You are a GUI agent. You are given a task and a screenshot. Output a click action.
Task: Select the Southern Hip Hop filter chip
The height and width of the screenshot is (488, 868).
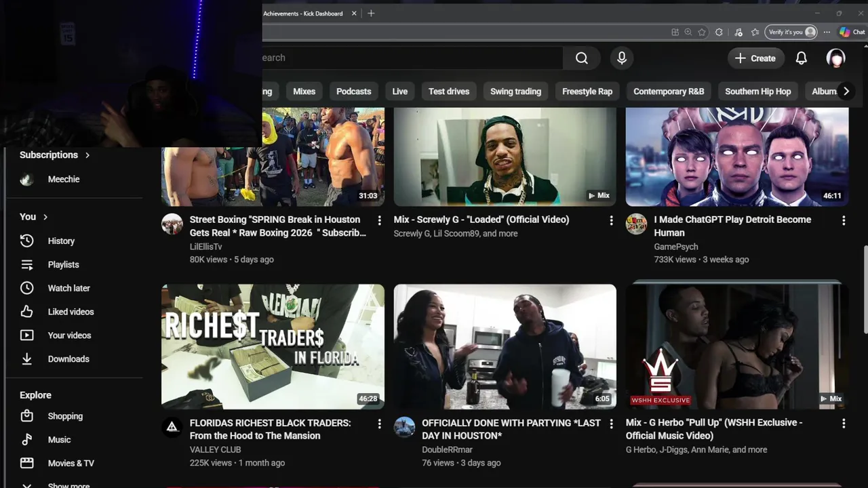[x=758, y=91]
